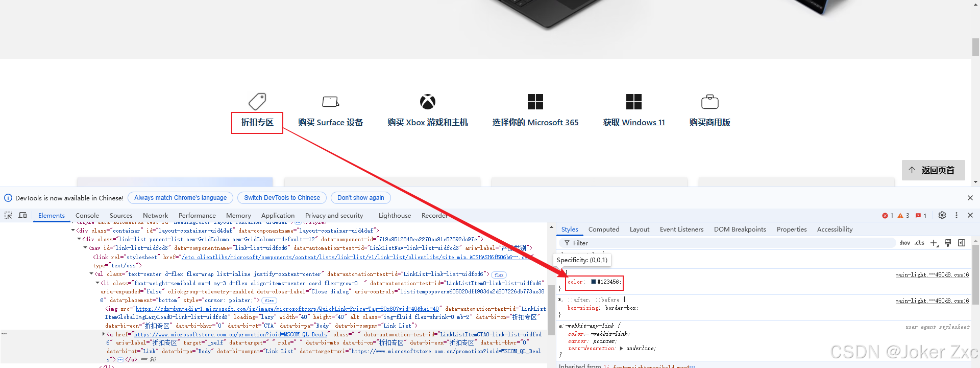The image size is (980, 368).
Task: Click the Windows 11 logo icon
Action: 634,102
